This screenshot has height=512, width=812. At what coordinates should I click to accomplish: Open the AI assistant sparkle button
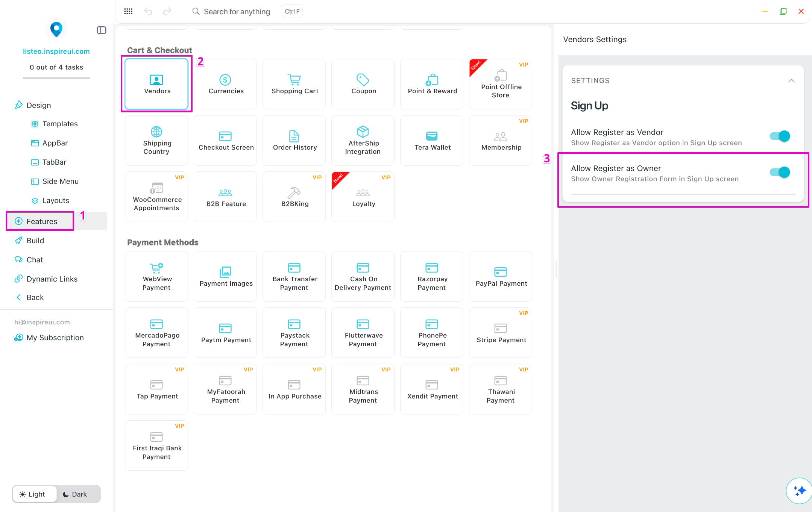point(799,490)
